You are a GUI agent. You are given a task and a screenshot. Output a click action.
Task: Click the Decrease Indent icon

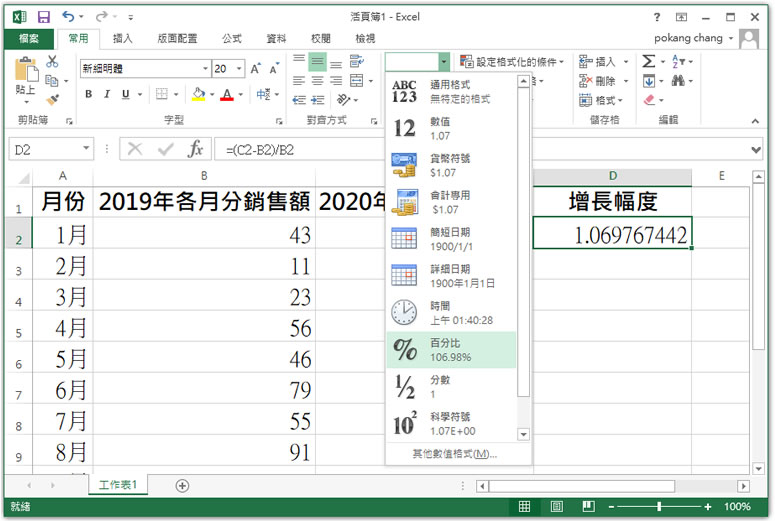(299, 100)
